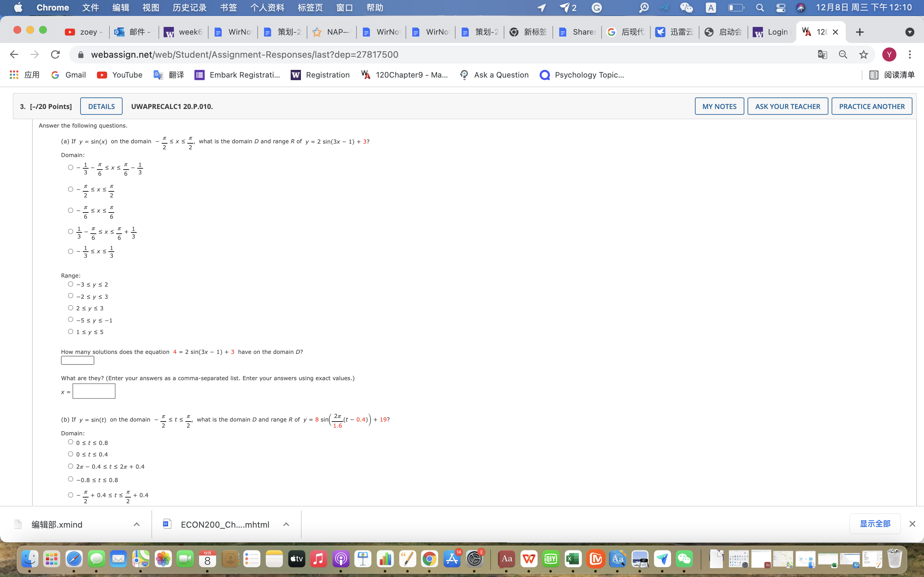924x577 pixels.
Task: Click the PRACTICE ANOTHER button
Action: coord(872,106)
